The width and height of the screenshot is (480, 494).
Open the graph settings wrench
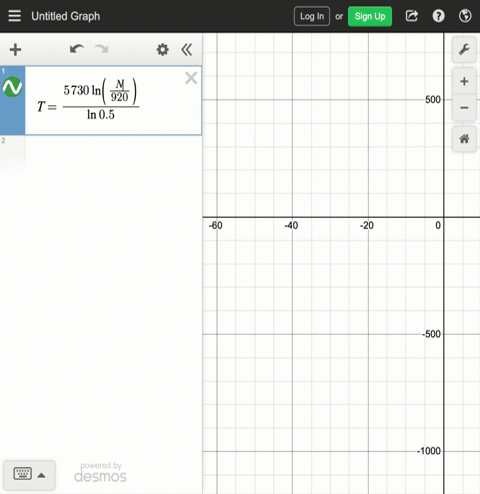(464, 50)
